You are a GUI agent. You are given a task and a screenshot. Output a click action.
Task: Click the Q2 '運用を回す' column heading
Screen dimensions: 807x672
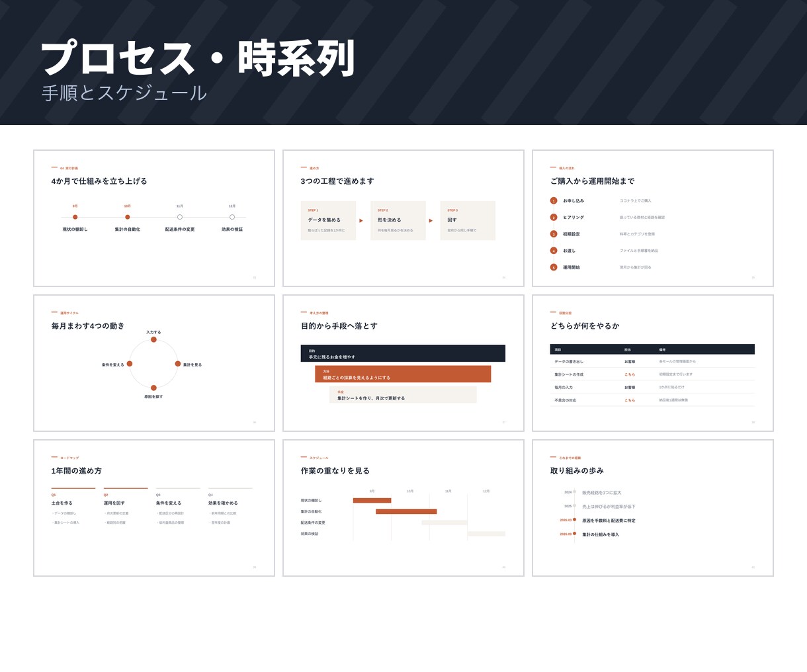114,503
